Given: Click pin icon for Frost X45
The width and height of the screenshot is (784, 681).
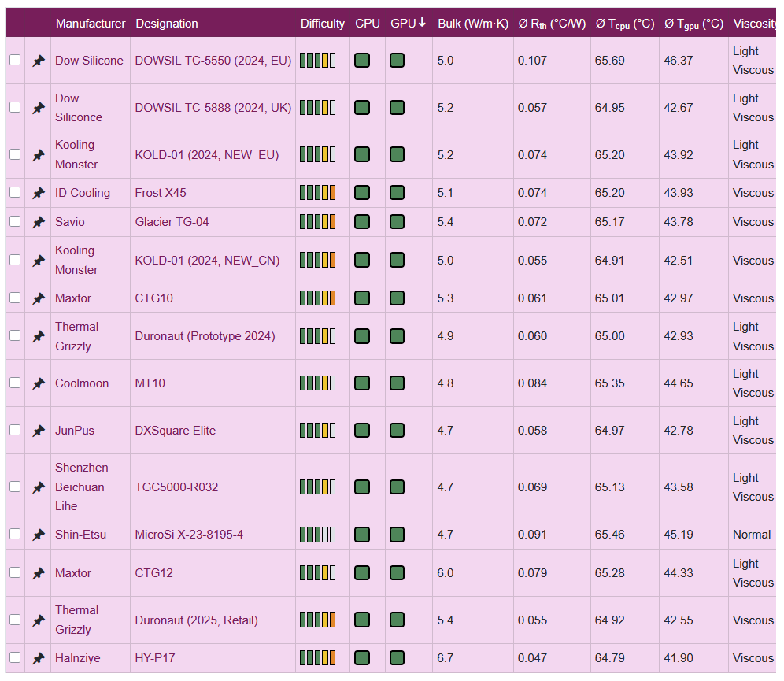Looking at the screenshot, I should [x=38, y=193].
